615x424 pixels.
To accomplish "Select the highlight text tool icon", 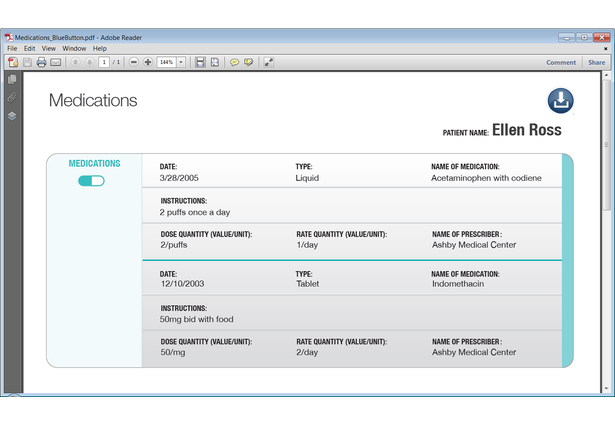I will tap(248, 62).
